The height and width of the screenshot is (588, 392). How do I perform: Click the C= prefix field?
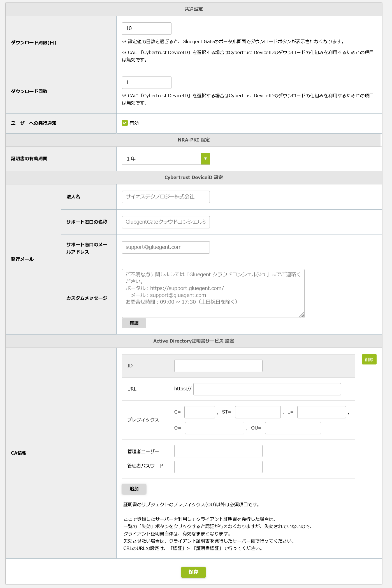tap(200, 412)
